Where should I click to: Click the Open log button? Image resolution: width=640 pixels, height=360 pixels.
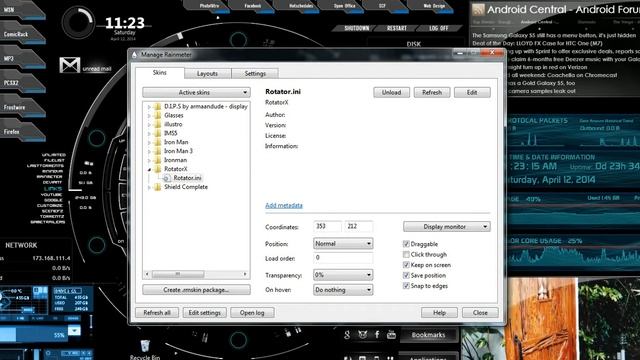(x=252, y=313)
